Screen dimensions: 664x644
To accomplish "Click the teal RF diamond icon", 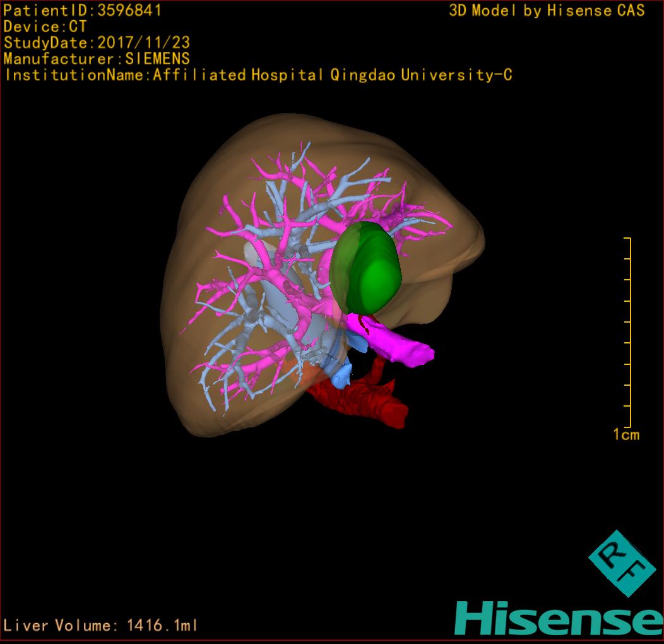I will pyautogui.click(x=622, y=563).
